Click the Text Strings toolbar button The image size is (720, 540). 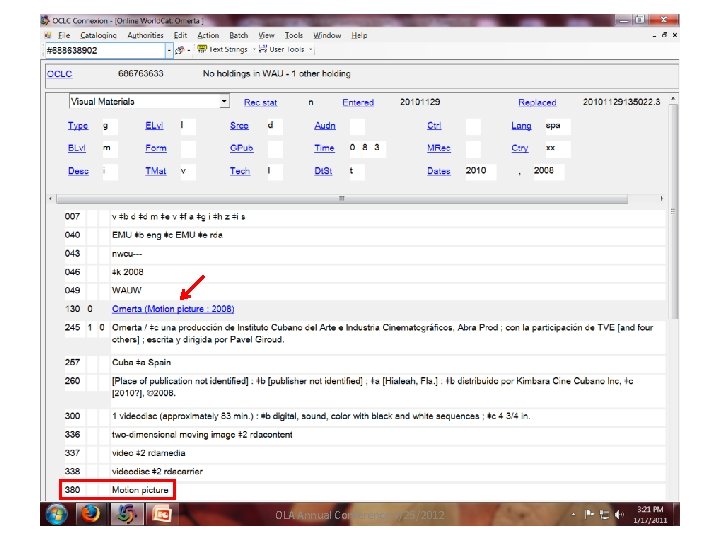[x=223, y=49]
